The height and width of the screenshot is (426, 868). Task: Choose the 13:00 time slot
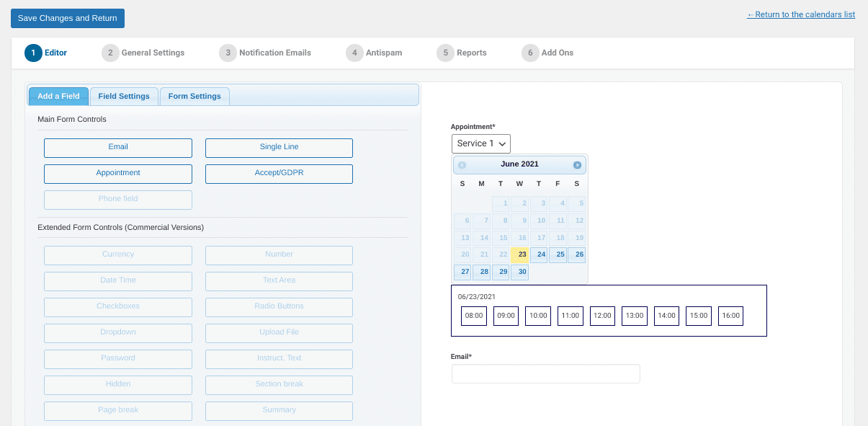(x=635, y=316)
